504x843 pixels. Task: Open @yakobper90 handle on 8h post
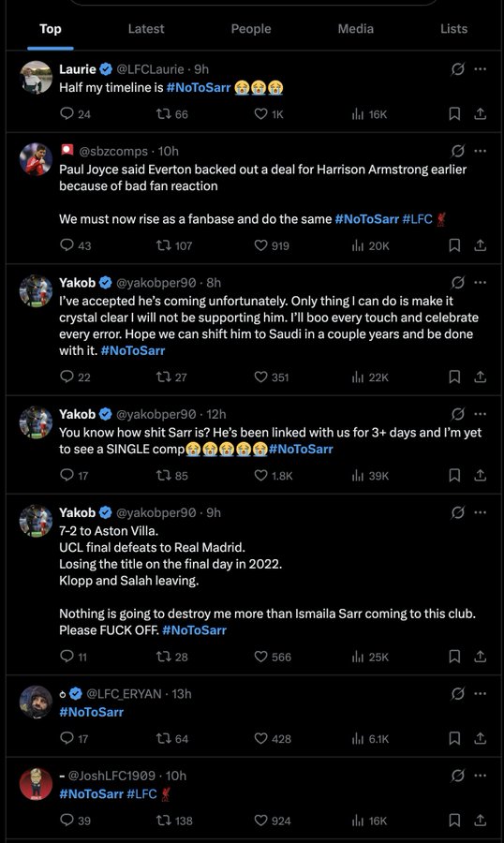click(156, 283)
